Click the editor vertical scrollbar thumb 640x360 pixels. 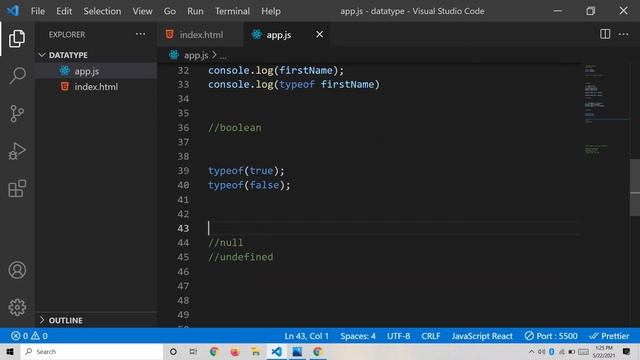coord(635,187)
